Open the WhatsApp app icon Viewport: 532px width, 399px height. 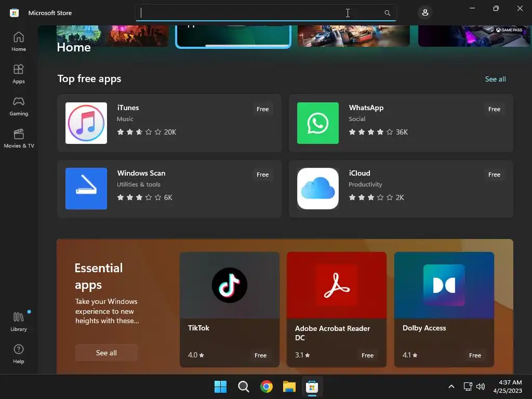(x=318, y=123)
